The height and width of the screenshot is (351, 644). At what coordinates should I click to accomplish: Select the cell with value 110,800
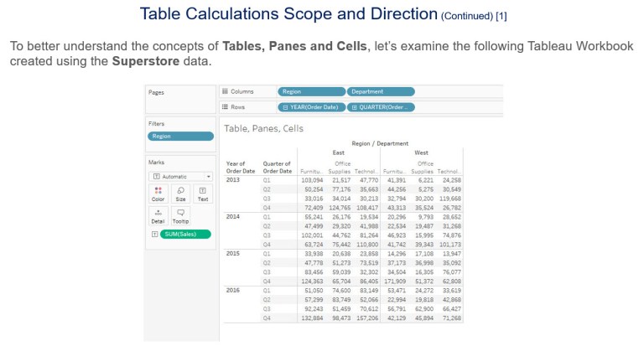point(367,245)
